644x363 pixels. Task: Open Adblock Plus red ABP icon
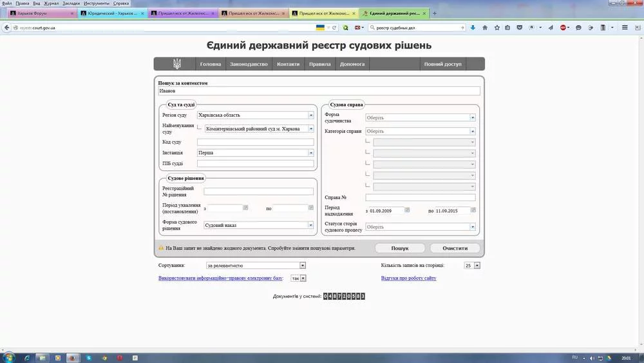(x=563, y=28)
